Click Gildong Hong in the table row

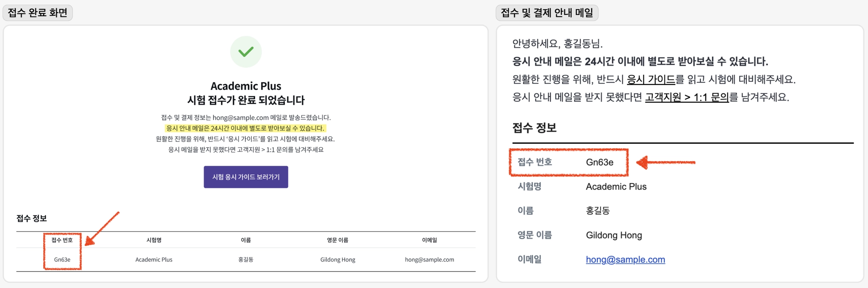pos(338,260)
